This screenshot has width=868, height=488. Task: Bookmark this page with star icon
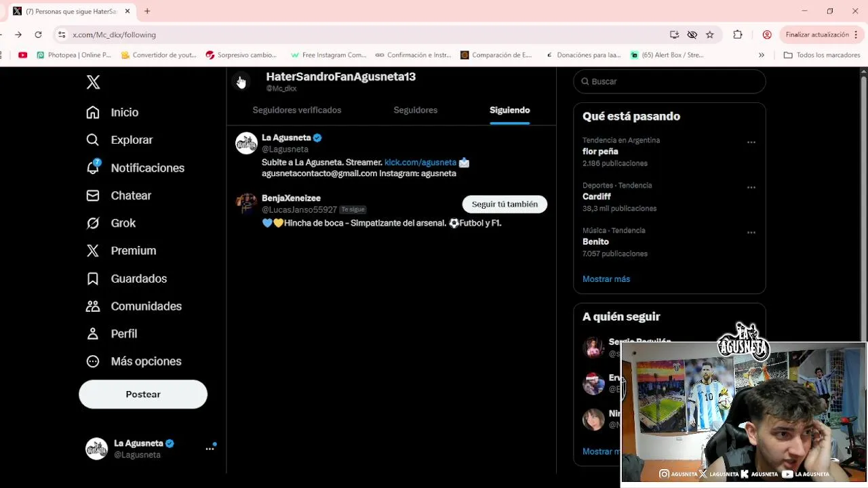(x=710, y=35)
